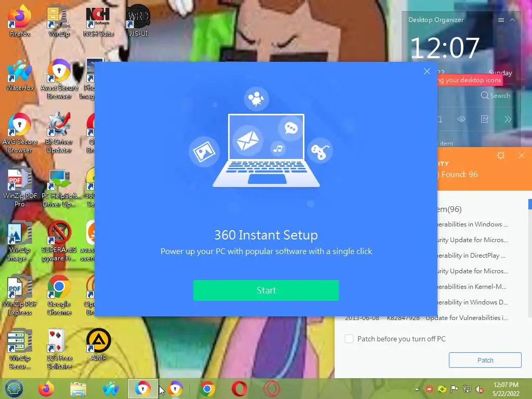Open WinZip desktop shortcut
This screenshot has width=532, height=399.
tap(59, 21)
